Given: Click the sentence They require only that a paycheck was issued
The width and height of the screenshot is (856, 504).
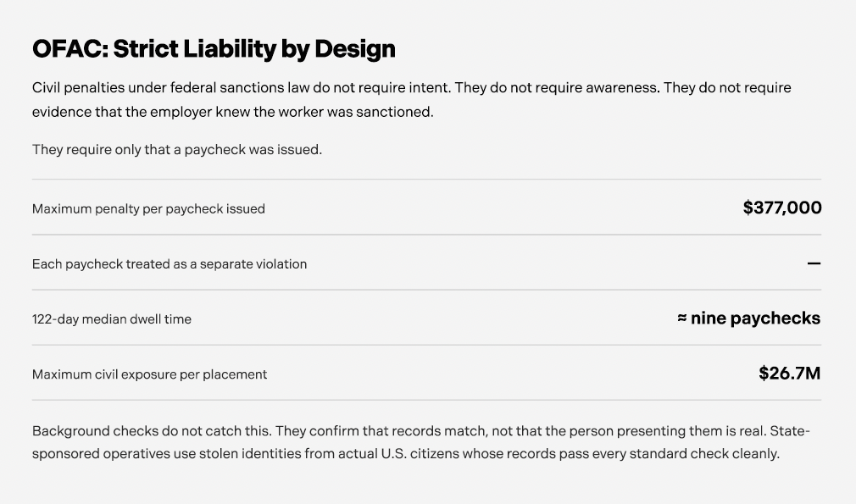Looking at the screenshot, I should pyautogui.click(x=177, y=149).
